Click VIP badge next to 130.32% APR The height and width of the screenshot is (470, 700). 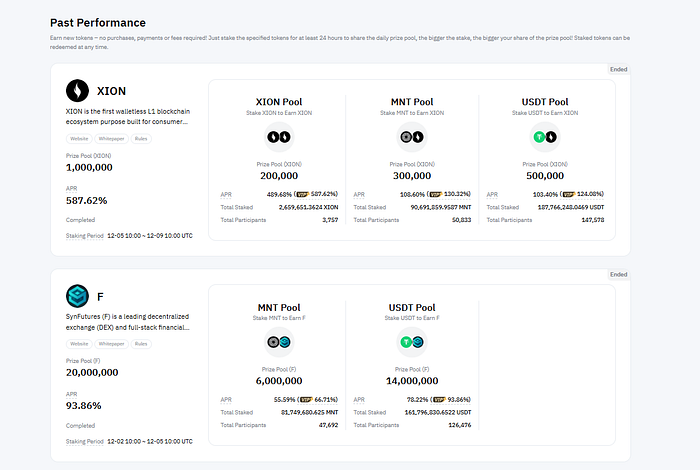click(x=436, y=195)
